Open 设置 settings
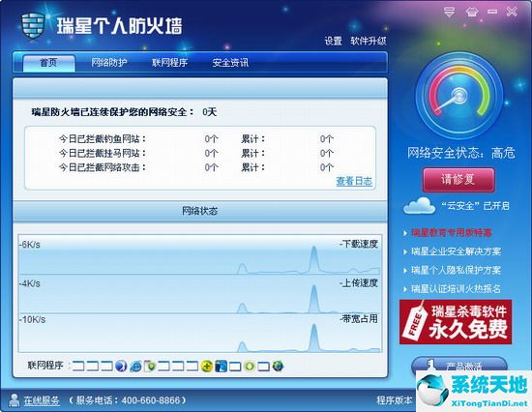Viewport: 532px width, 412px height. [333, 41]
